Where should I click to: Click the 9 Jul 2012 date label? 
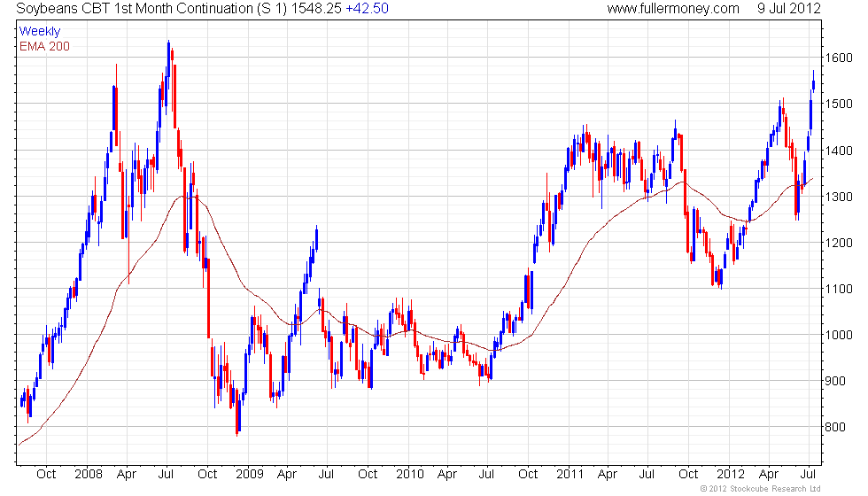pos(789,8)
